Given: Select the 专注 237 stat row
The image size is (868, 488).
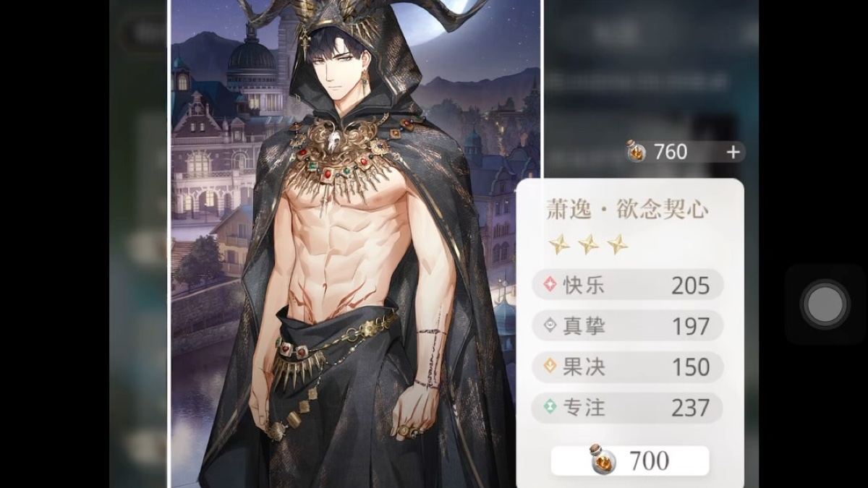Looking at the screenshot, I should click(x=628, y=408).
